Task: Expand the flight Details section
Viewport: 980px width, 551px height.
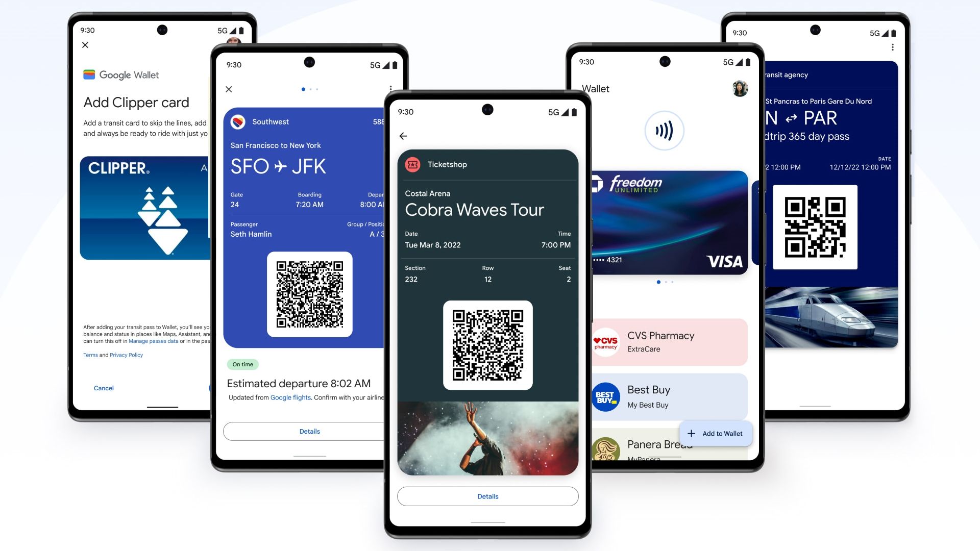Action: (308, 431)
